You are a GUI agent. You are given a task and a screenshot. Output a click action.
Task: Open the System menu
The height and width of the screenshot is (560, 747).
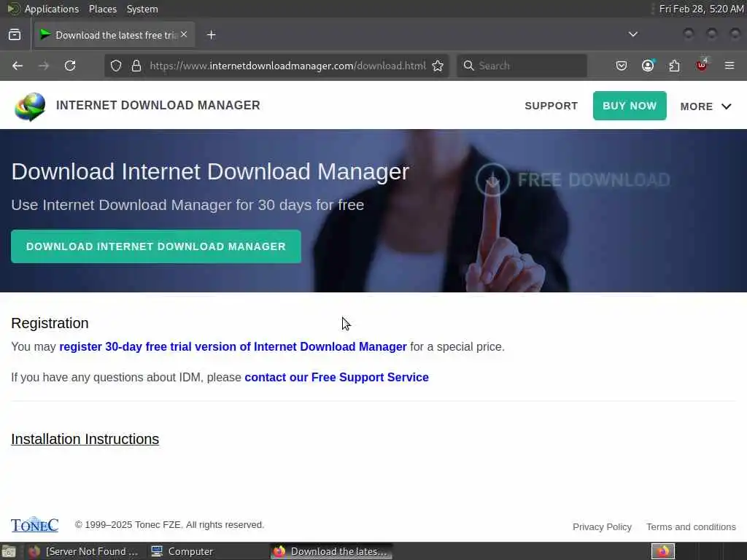click(142, 9)
